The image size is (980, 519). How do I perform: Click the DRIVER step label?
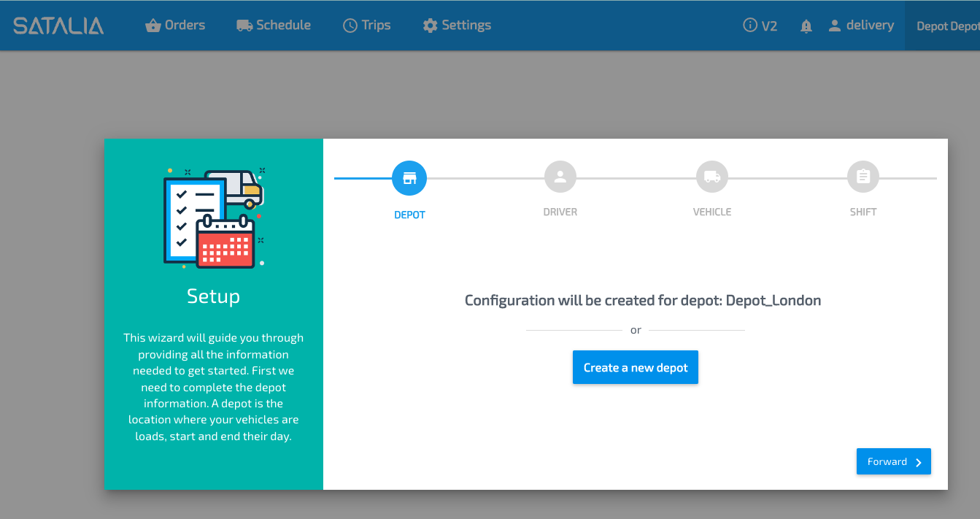[560, 212]
